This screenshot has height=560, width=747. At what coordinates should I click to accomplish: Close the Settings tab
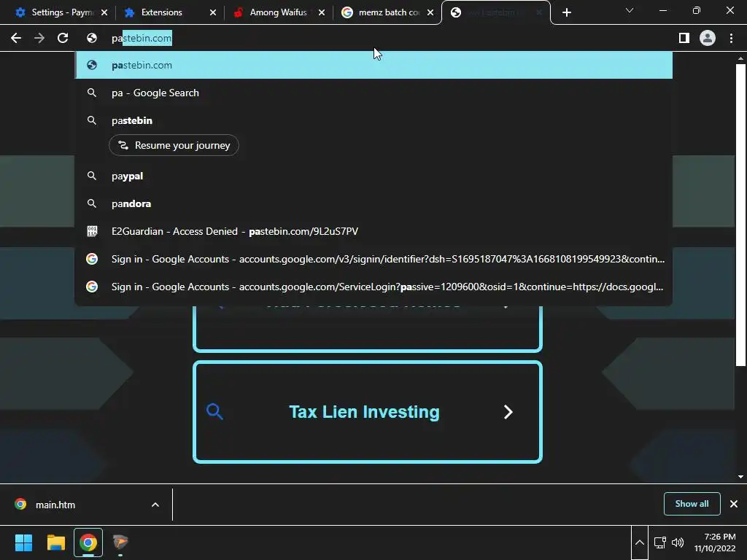click(x=104, y=12)
